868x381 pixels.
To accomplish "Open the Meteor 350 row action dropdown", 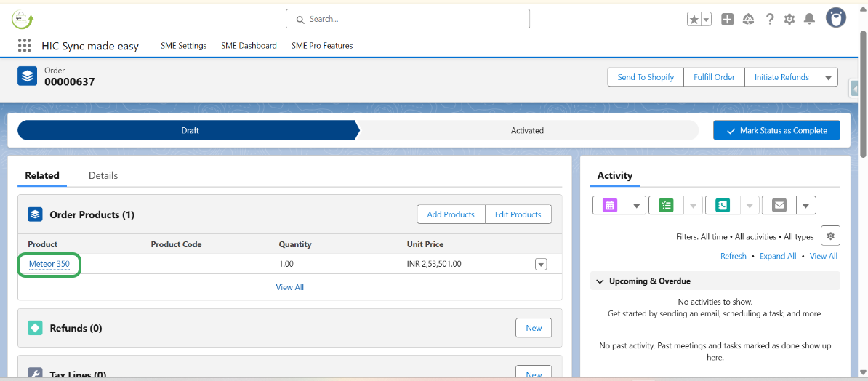I will click(541, 265).
